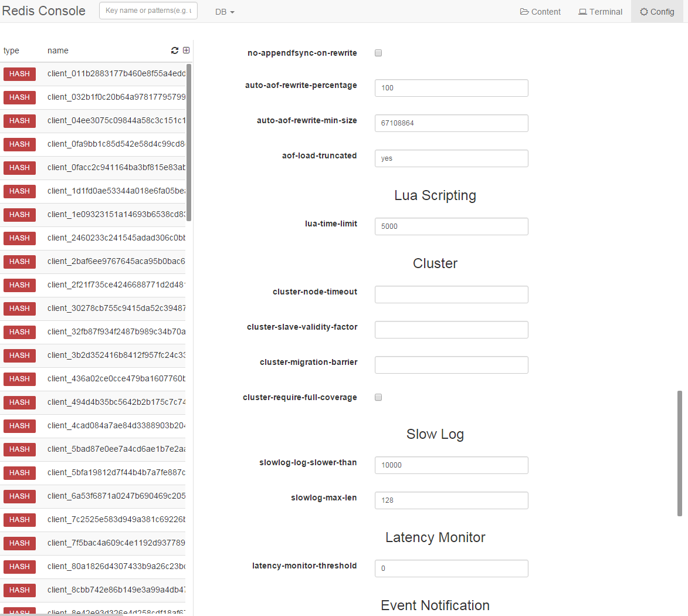Click the Latency Monitor section heading
This screenshot has height=616, width=688.
[x=435, y=537]
